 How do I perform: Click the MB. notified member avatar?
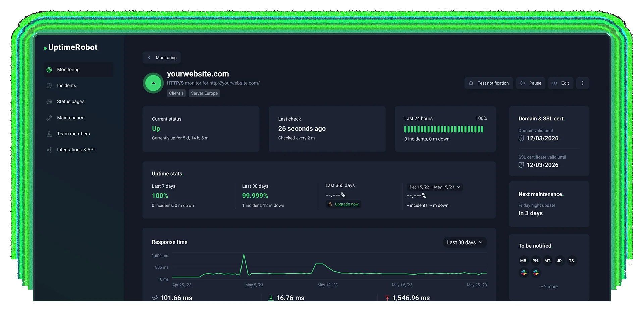tap(524, 261)
